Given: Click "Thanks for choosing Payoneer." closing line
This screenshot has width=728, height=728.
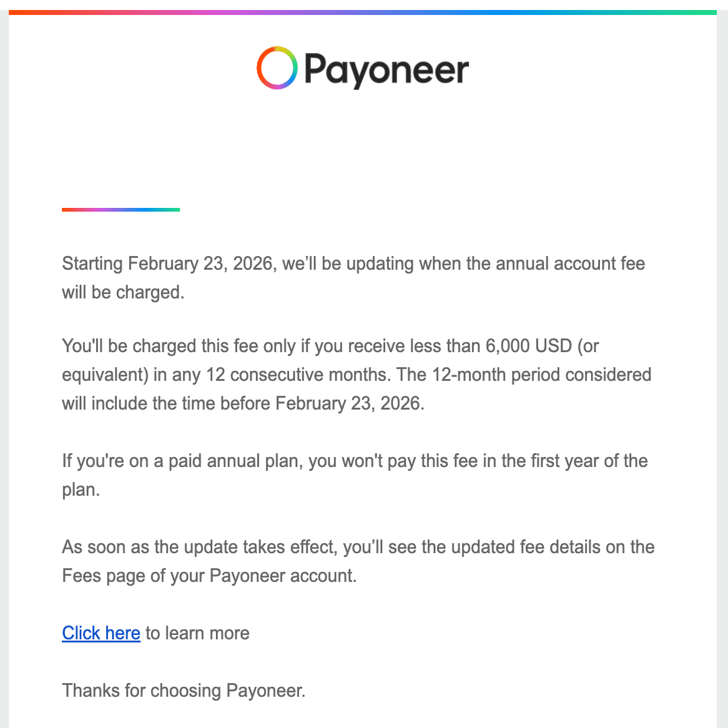Looking at the screenshot, I should (x=184, y=691).
